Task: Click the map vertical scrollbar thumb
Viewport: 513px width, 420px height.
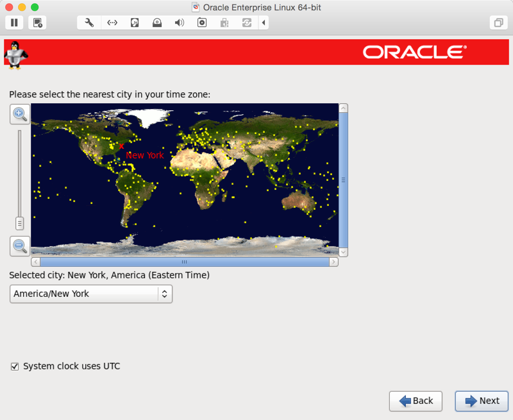Action: pos(343,180)
